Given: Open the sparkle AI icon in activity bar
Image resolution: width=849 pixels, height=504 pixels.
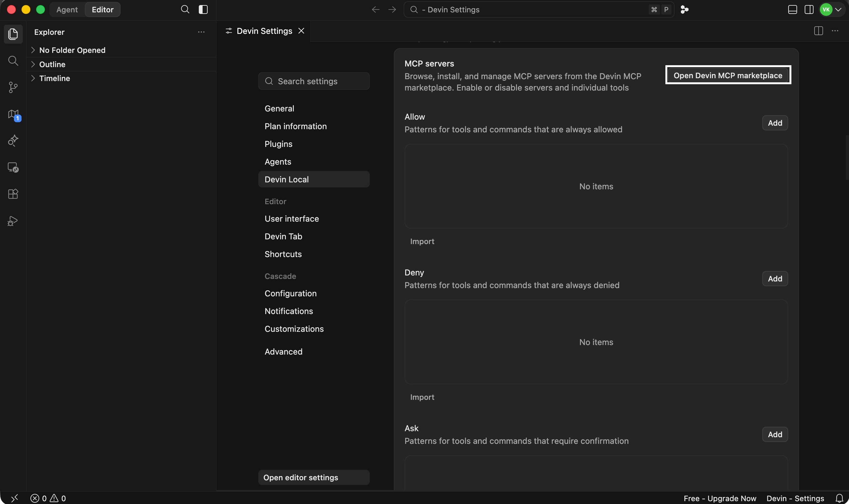Looking at the screenshot, I should (13, 141).
